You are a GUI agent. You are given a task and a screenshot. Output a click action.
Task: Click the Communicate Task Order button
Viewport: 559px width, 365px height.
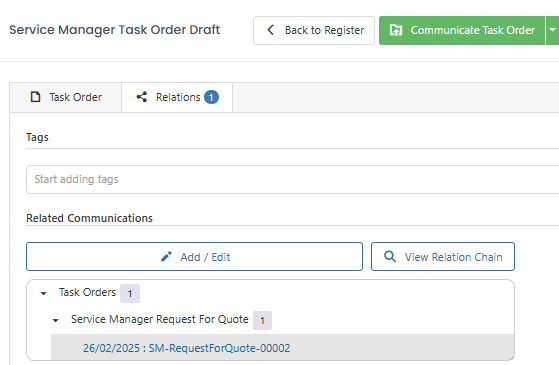(x=462, y=30)
